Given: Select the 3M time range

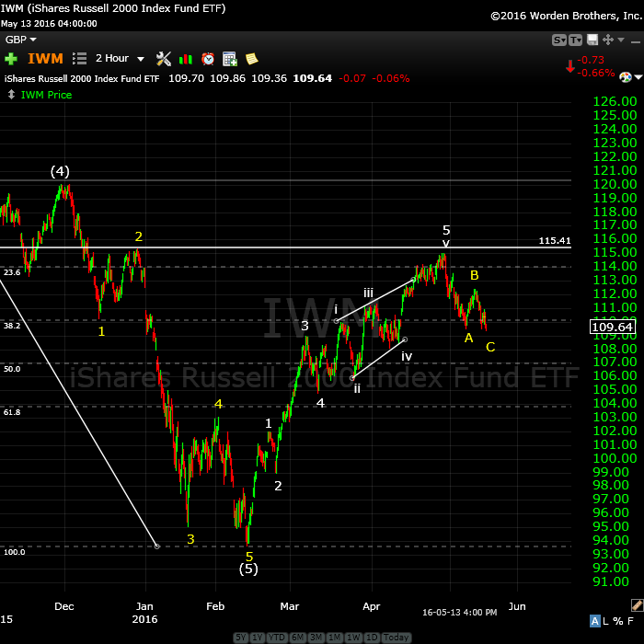Looking at the screenshot, I should 316,637.
